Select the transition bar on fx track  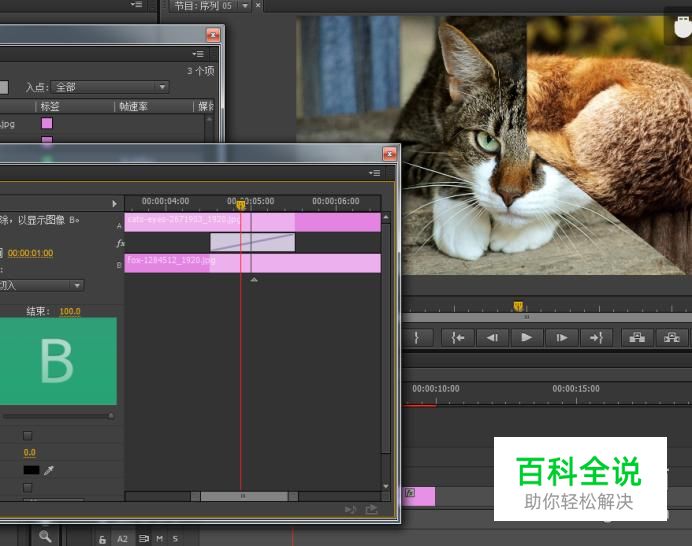(252, 242)
